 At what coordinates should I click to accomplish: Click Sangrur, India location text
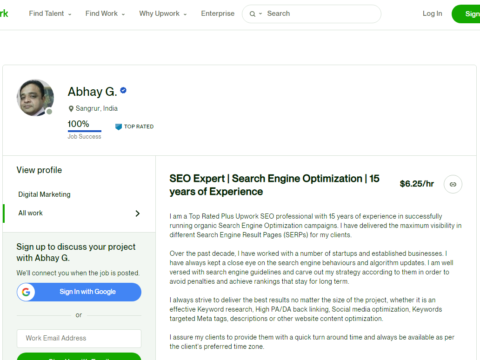(x=97, y=109)
